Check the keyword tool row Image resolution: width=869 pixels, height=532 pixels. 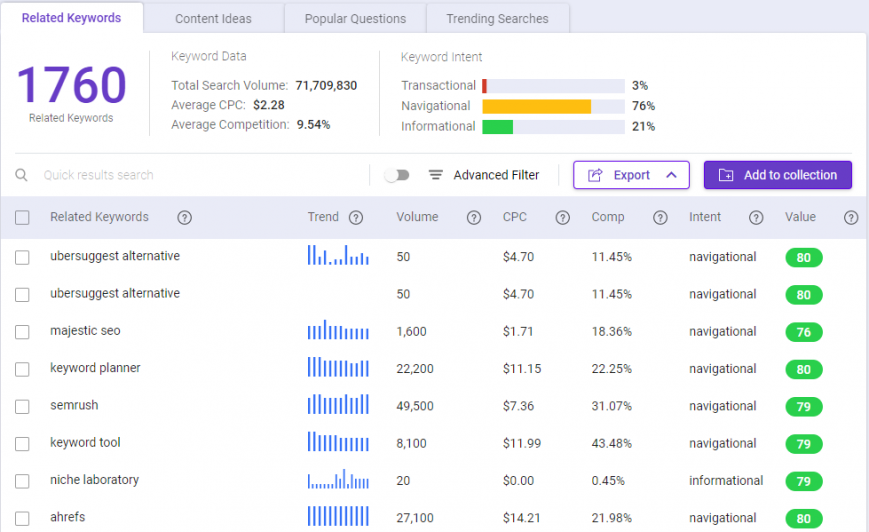tap(22, 444)
